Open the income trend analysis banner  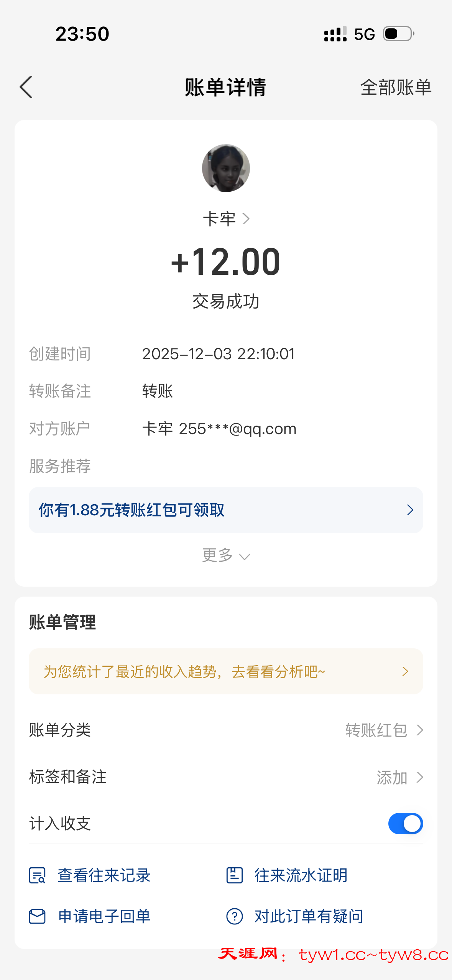tap(226, 671)
